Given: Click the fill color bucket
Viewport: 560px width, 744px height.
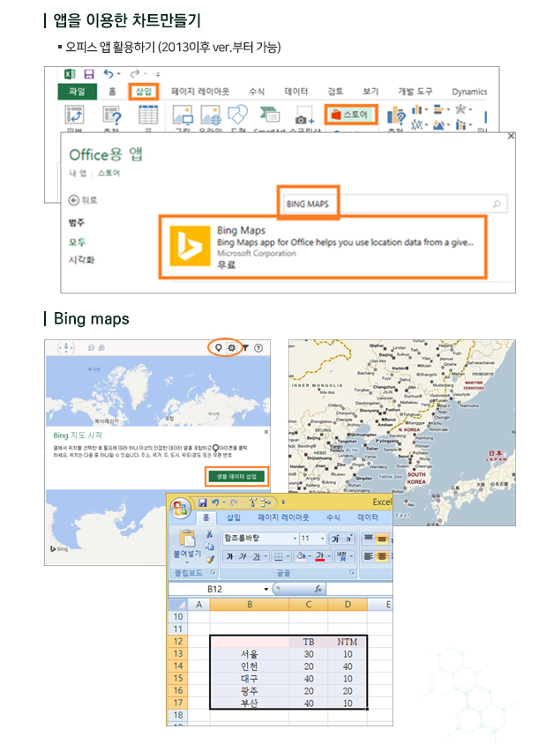Looking at the screenshot, I should (x=301, y=556).
